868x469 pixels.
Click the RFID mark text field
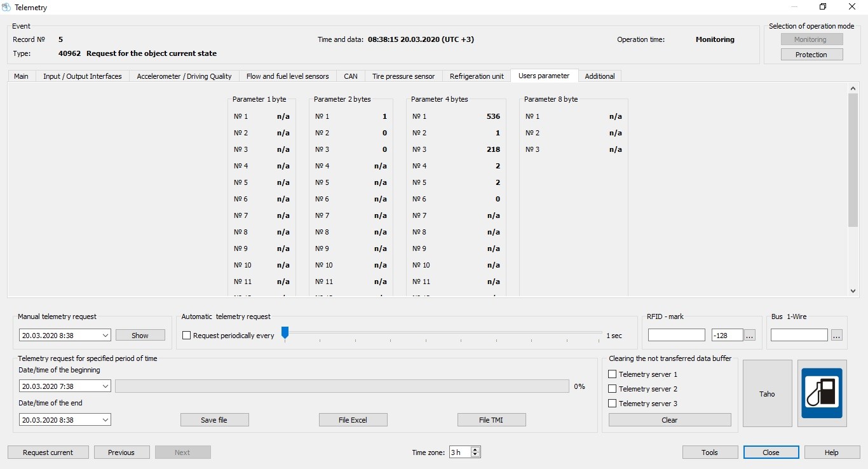click(676, 335)
